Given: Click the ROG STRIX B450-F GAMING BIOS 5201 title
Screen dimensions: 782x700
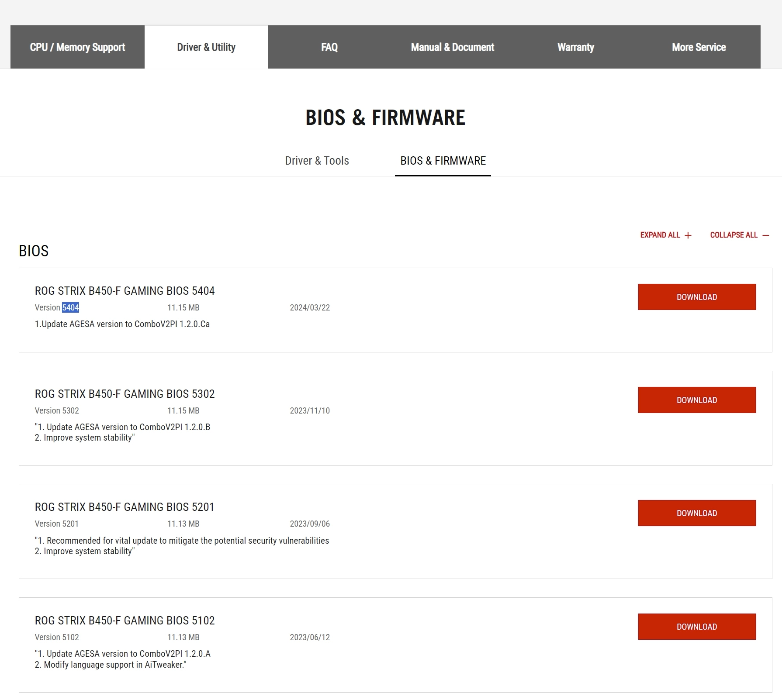Looking at the screenshot, I should (x=125, y=507).
